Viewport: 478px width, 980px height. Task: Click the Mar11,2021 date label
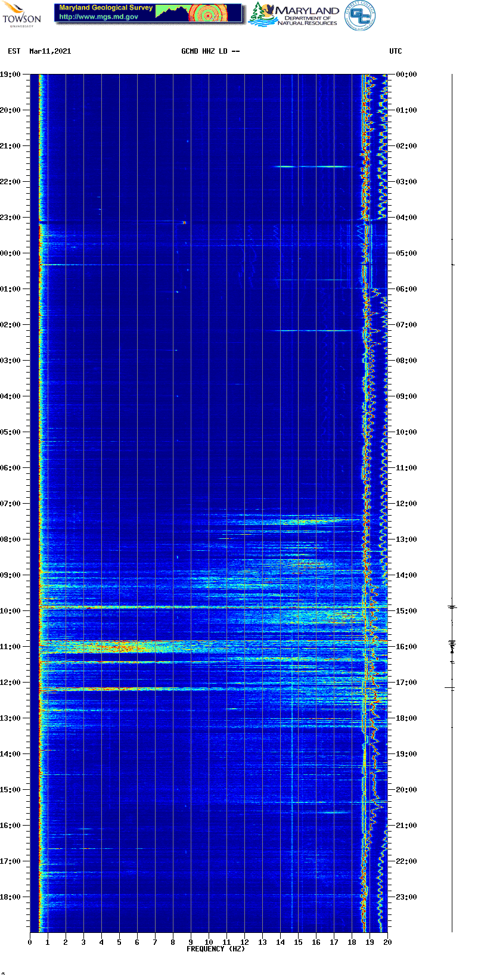point(50,51)
